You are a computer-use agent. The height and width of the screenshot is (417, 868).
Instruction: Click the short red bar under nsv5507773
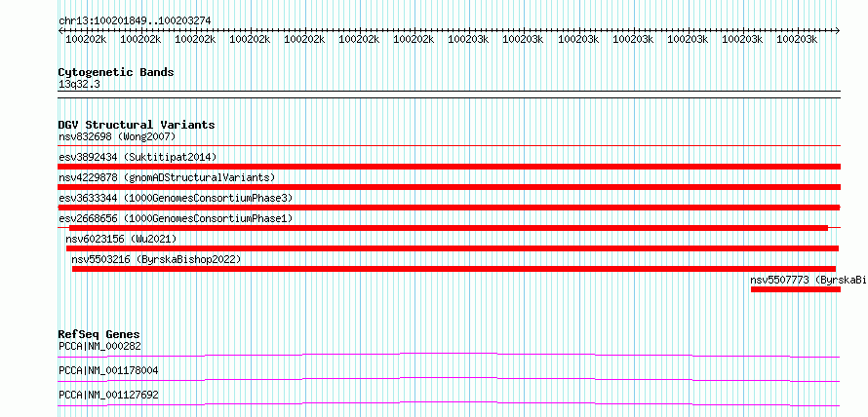tap(796, 289)
